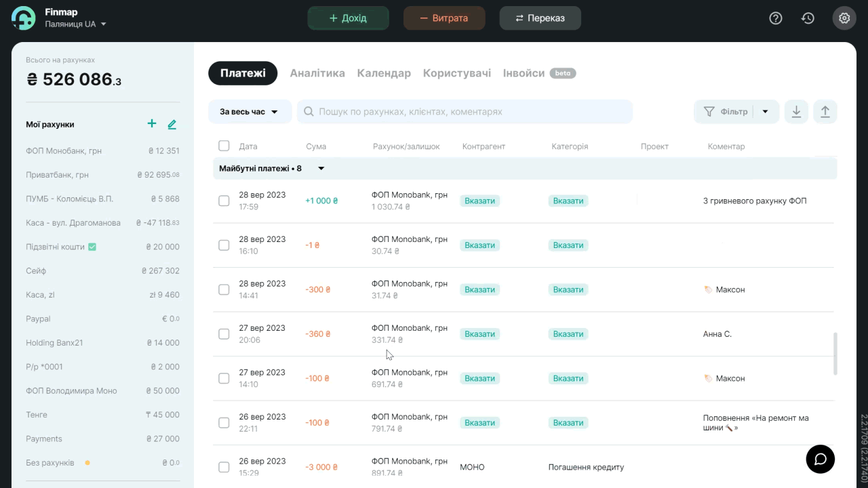Add expense with Витрата button
Screen dimensions: 868x488
(x=444, y=18)
